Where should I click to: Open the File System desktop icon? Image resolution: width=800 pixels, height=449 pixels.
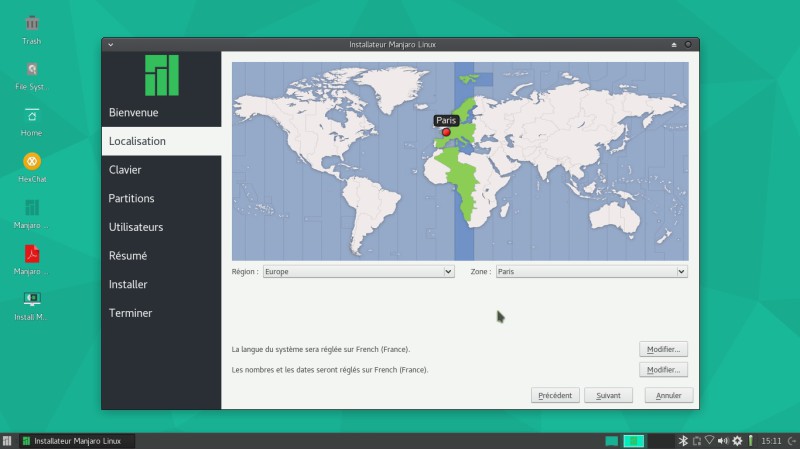click(32, 69)
